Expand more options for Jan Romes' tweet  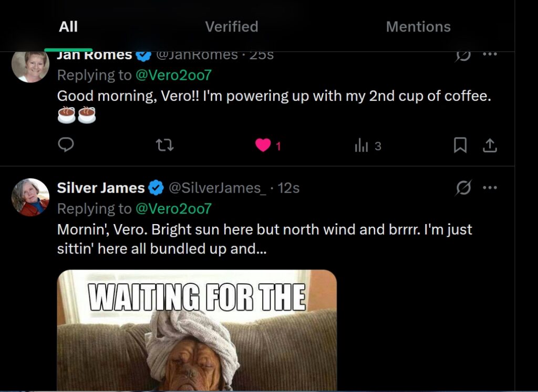click(x=490, y=55)
